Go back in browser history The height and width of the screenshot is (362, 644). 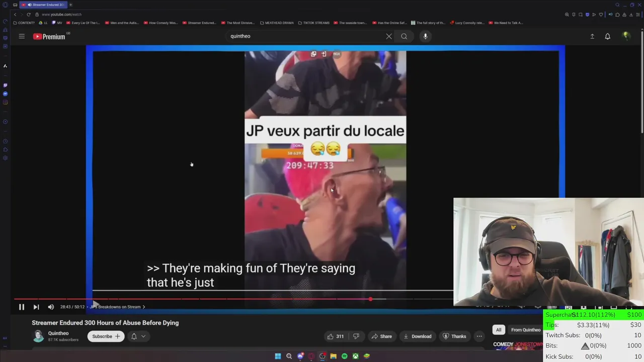tap(15, 15)
